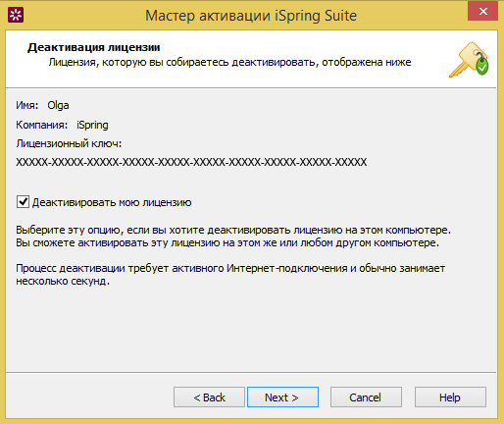Screen dimensions: 504x424
Task: Click the iSpring Suite app icon in title bar
Action: coord(16,16)
